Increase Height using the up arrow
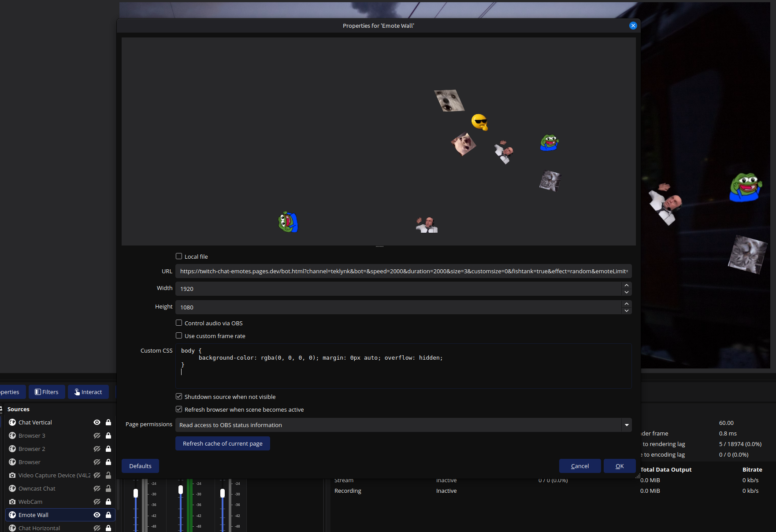 [627, 304]
